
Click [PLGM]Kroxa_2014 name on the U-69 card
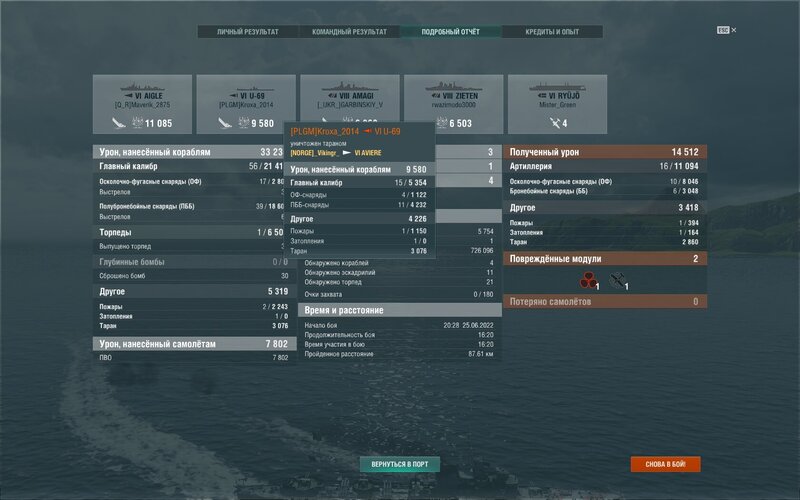[246, 105]
